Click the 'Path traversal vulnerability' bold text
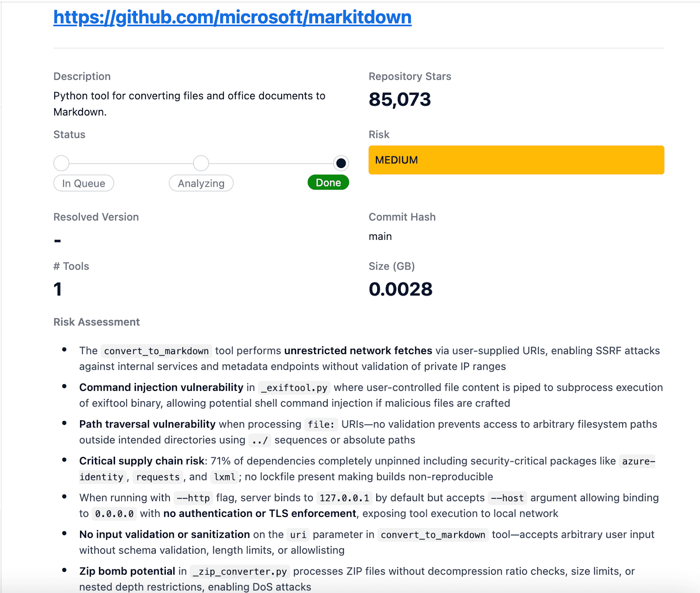700x593 pixels. pos(147,424)
